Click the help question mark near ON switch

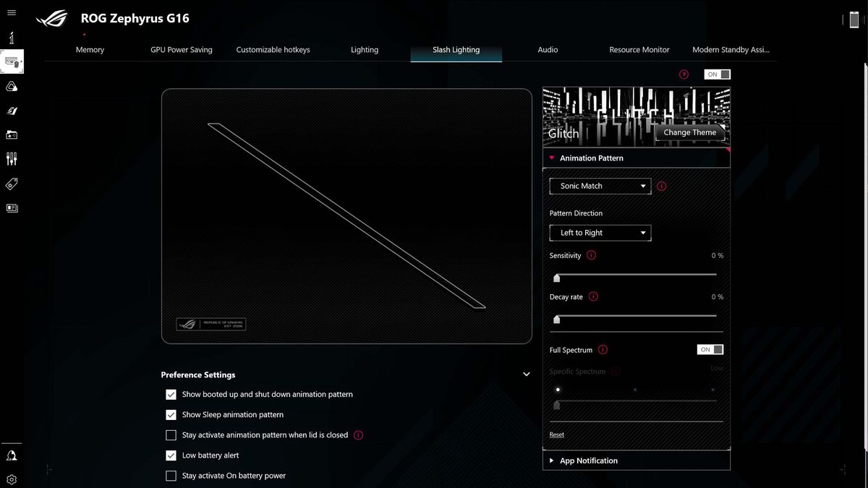point(684,74)
